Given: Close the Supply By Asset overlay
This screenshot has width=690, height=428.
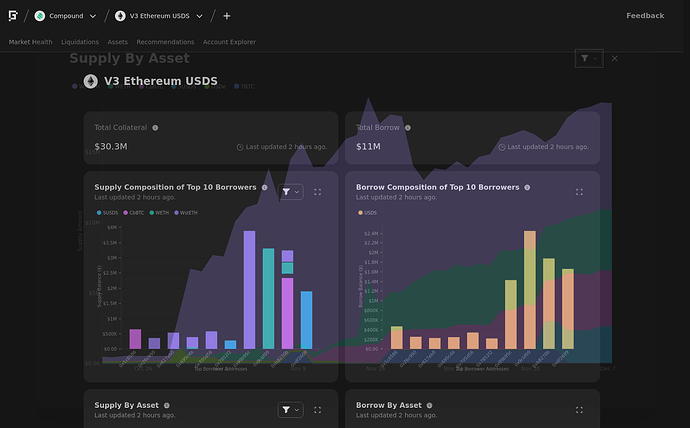Looking at the screenshot, I should (x=615, y=59).
